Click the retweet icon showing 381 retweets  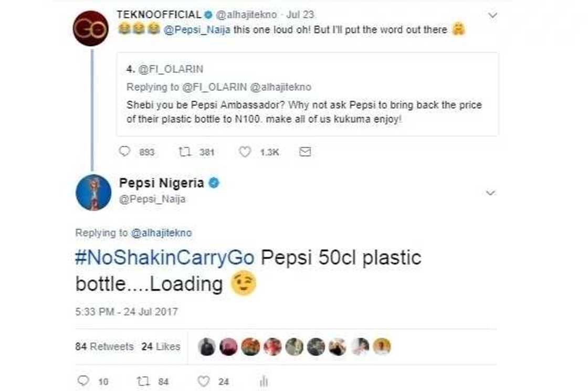pyautogui.click(x=185, y=152)
